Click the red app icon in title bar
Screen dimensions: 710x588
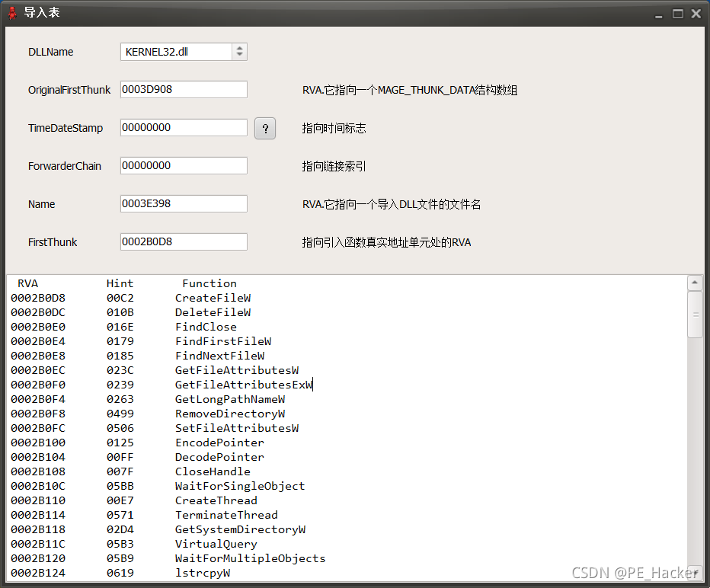tap(12, 13)
